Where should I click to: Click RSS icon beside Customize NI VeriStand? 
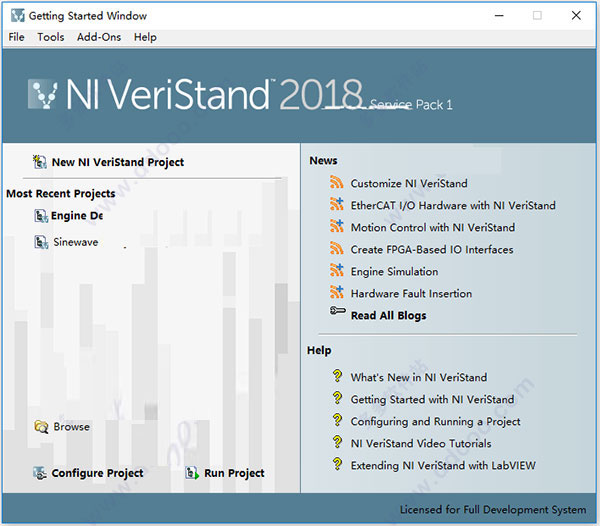336,182
